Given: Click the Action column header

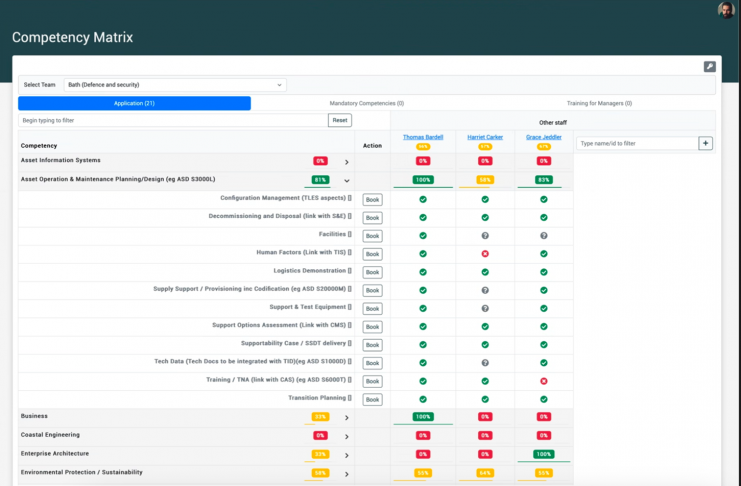Looking at the screenshot, I should [x=372, y=146].
